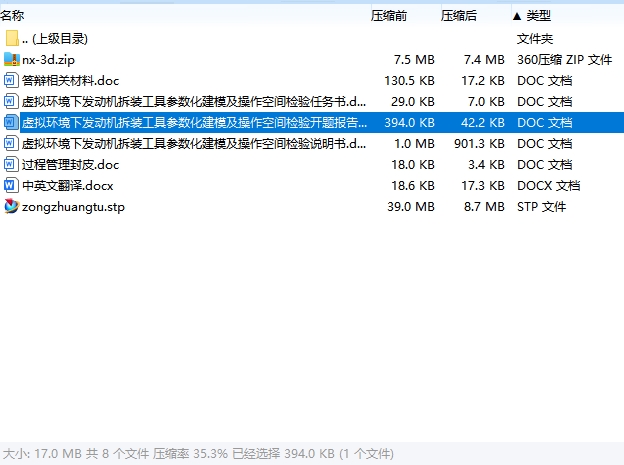Click the Word icon beside 答辩相关材料.doc
The image size is (624, 465).
pyautogui.click(x=11, y=81)
